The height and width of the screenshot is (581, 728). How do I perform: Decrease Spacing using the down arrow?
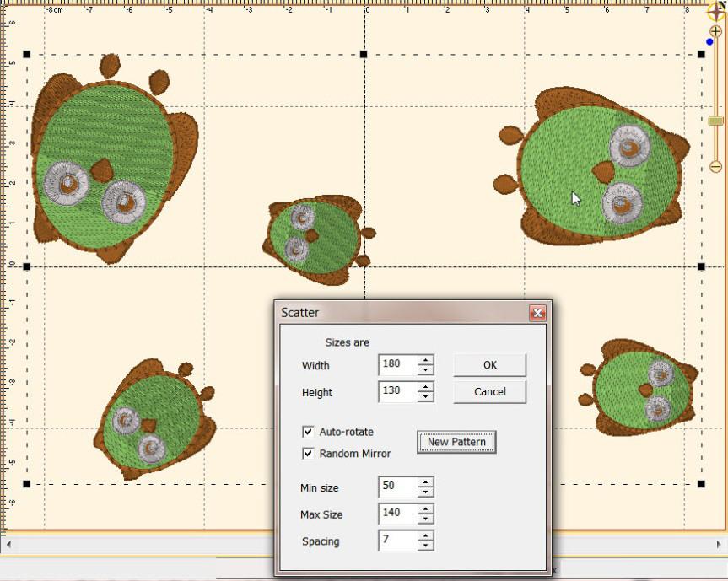pos(426,546)
